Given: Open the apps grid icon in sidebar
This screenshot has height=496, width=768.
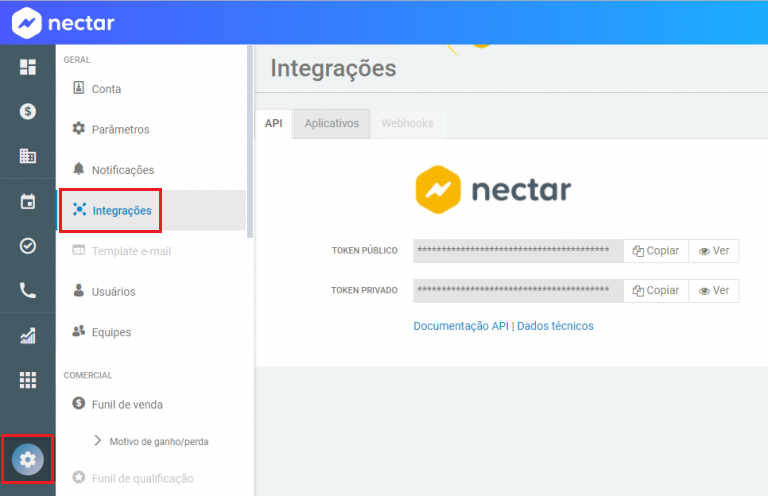Looking at the screenshot, I should 28,380.
